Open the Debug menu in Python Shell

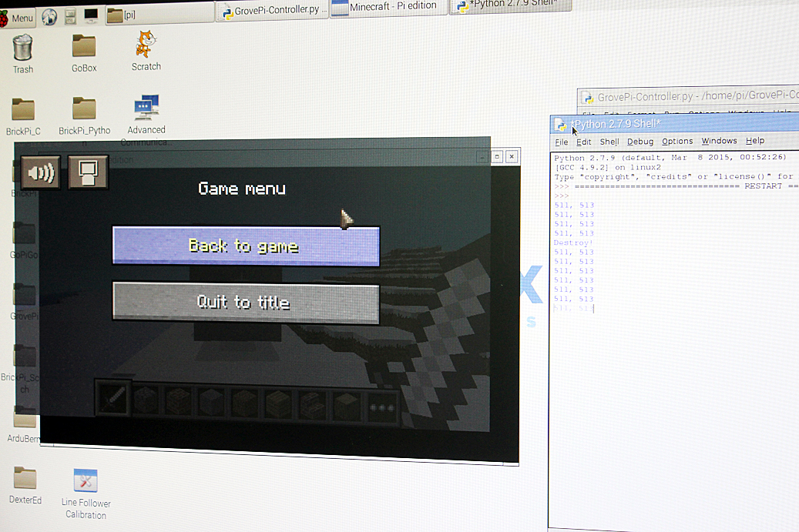640,141
